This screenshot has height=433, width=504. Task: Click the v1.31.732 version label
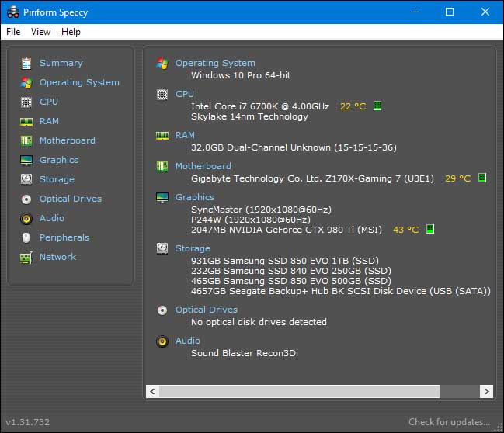[x=28, y=422]
